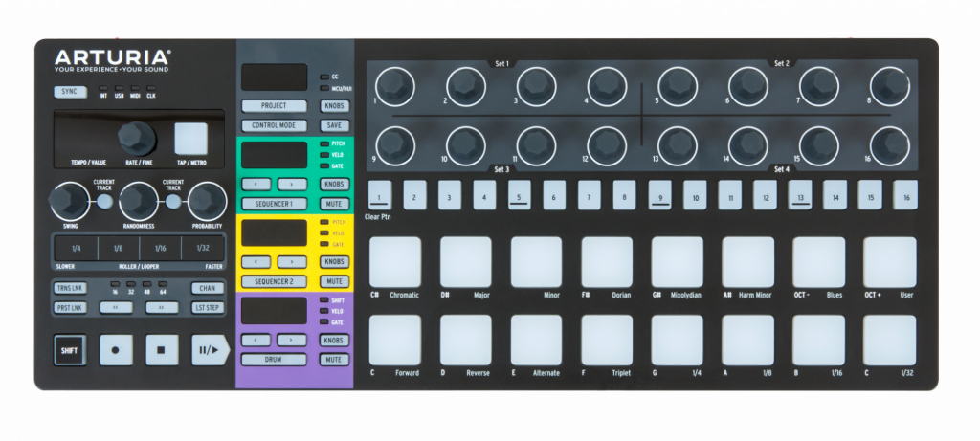Tap the Mixolydian G# pad
The width and height of the screenshot is (980, 441).
tap(678, 262)
